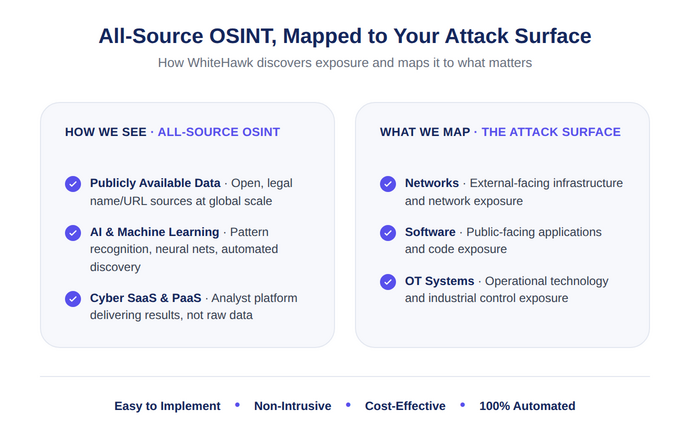Click Non-Intrusive in the footer
Image resolution: width=690 pixels, height=440 pixels.
click(293, 406)
